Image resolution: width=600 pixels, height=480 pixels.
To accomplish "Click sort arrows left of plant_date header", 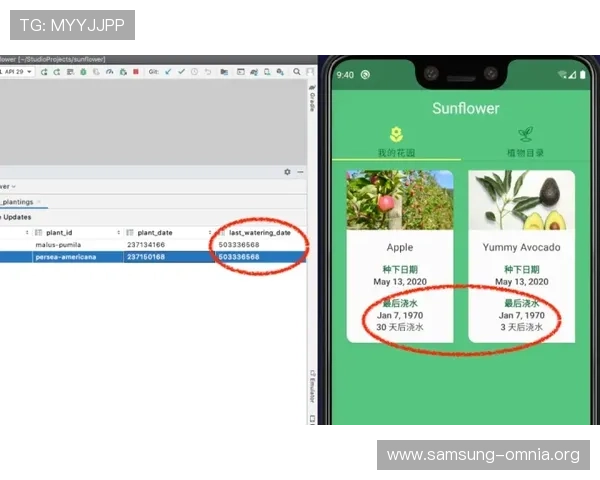I will (119, 232).
